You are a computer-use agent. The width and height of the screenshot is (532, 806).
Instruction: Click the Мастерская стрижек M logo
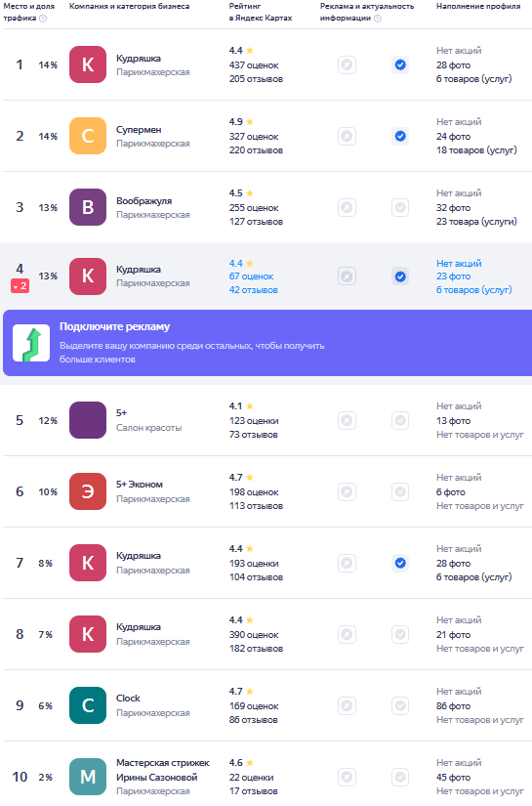tap(88, 777)
